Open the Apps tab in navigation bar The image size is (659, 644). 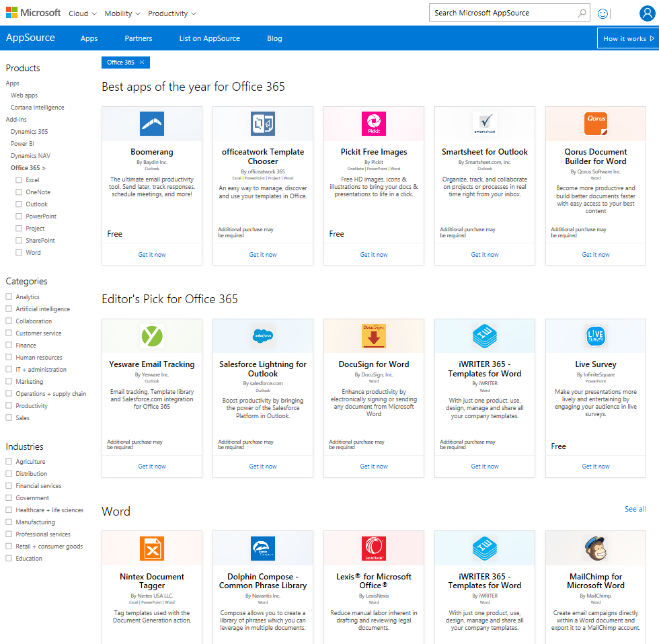[x=89, y=38]
